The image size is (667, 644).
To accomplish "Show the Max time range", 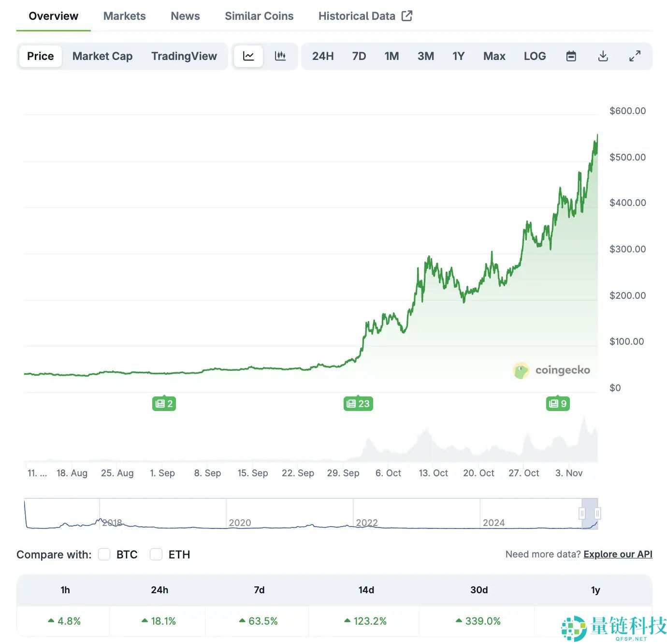I will (x=494, y=56).
